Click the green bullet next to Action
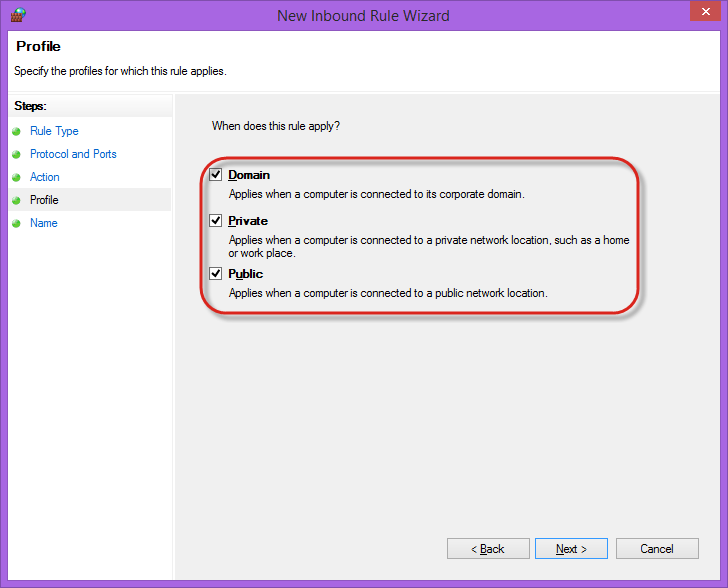The height and width of the screenshot is (588, 728). click(17, 177)
